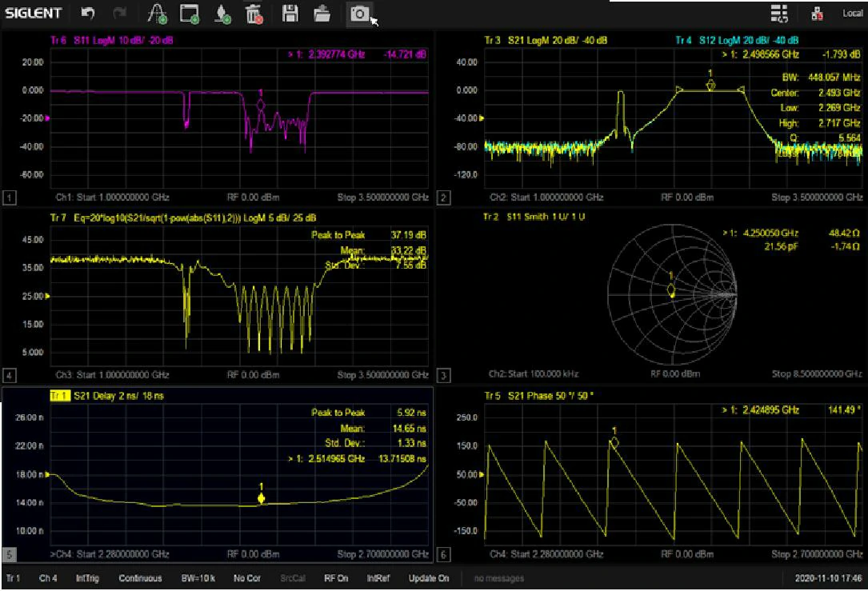This screenshot has height=591, width=868.
Task: Click Mean: 14.65 ns statistic in window 5
Action: coord(383,429)
